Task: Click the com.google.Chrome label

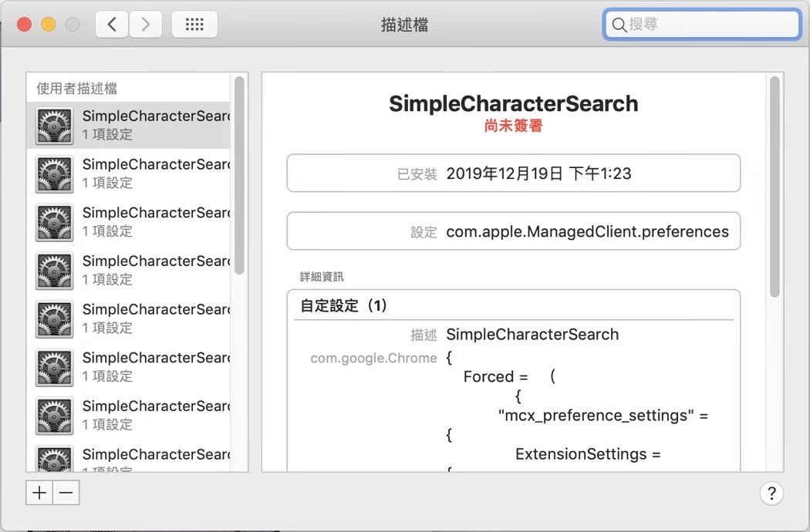Action: pyautogui.click(x=373, y=358)
